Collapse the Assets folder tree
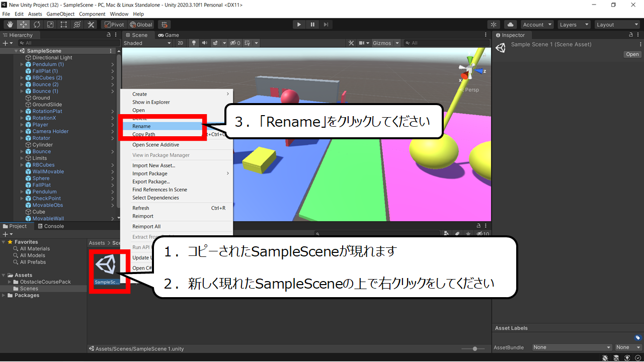 tap(4, 275)
